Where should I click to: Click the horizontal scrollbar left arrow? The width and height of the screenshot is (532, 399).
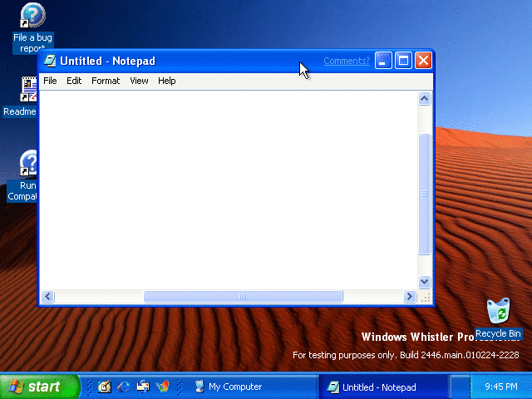(x=48, y=297)
